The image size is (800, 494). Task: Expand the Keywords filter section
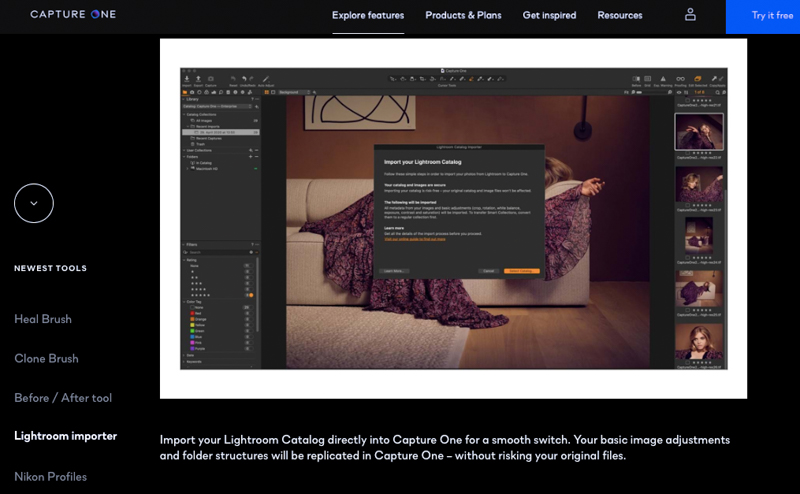pos(184,361)
